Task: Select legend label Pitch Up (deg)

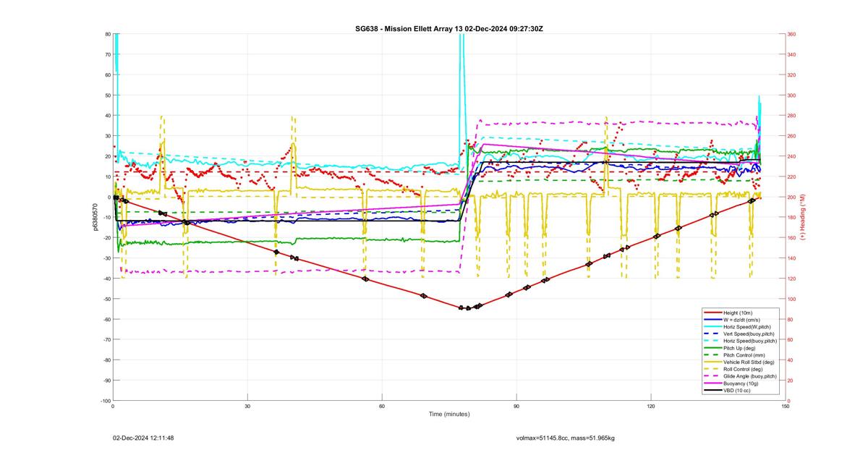Action: click(738, 348)
